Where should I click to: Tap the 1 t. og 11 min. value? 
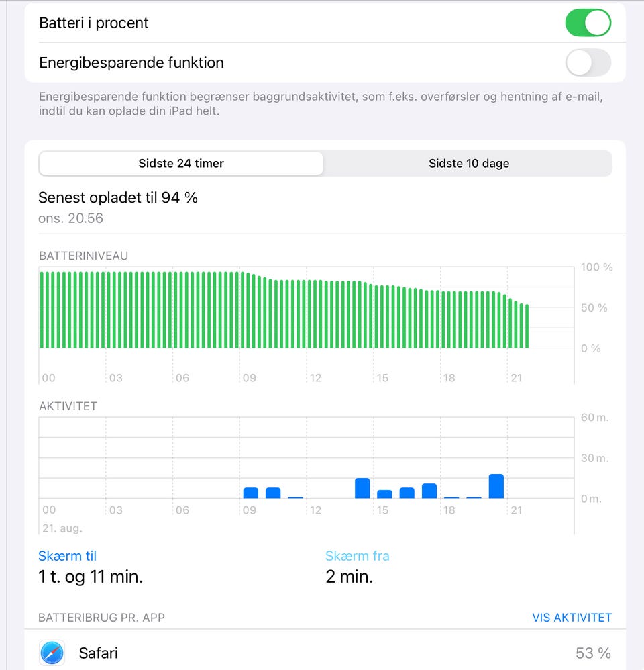coord(91,577)
